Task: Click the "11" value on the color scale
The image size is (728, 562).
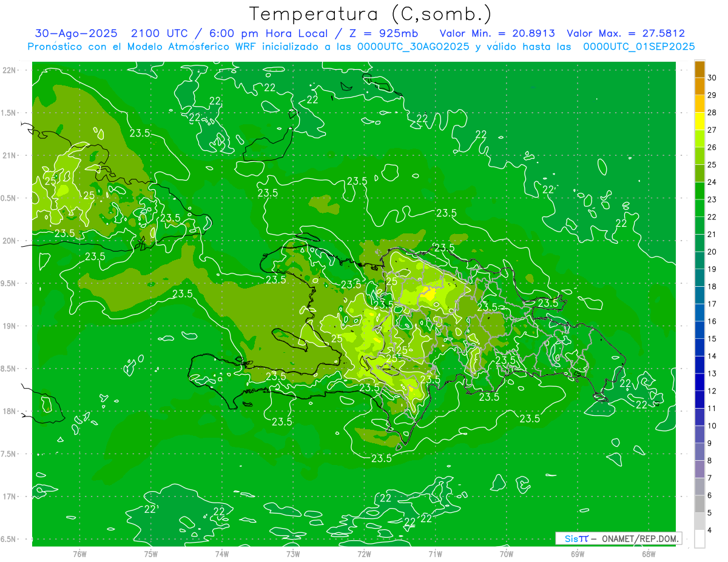Action: click(712, 409)
